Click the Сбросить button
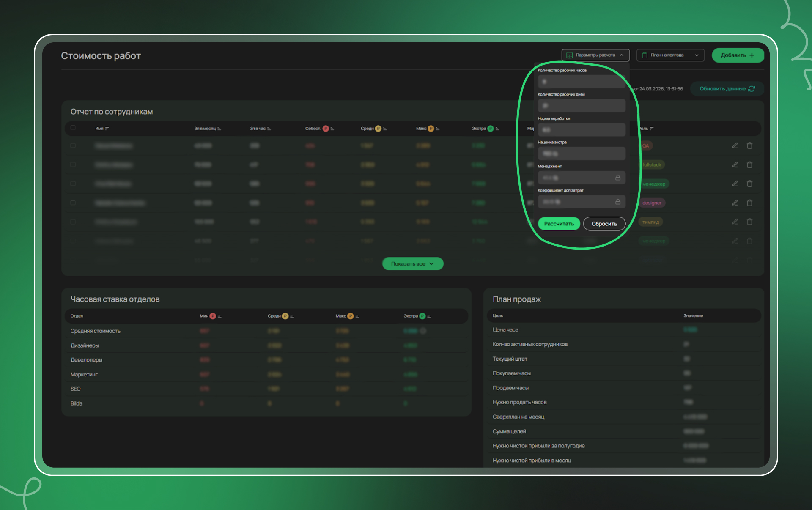Viewport: 812px width, 510px height. [604, 224]
